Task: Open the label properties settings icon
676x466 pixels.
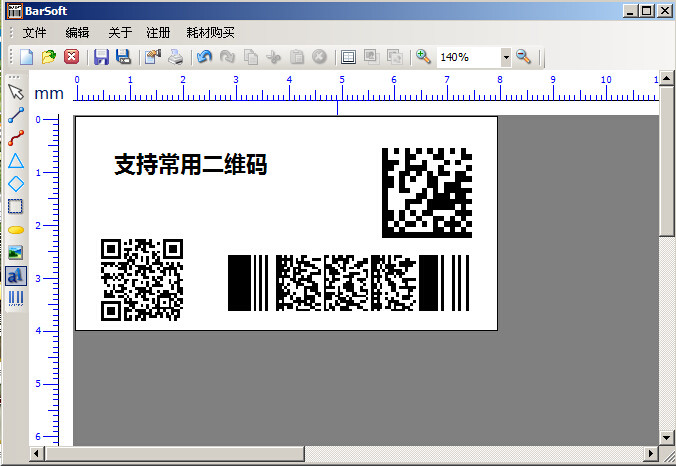Action: (x=153, y=57)
